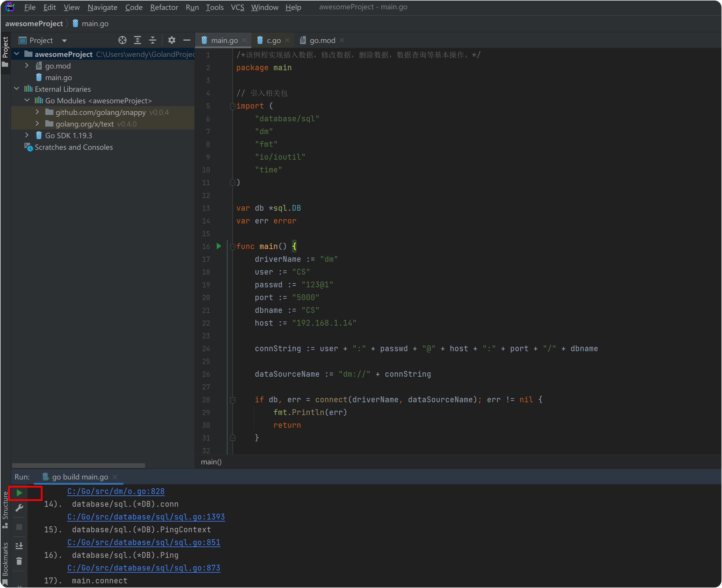
Task: Toggle fold marker on the import line
Action: (x=233, y=106)
